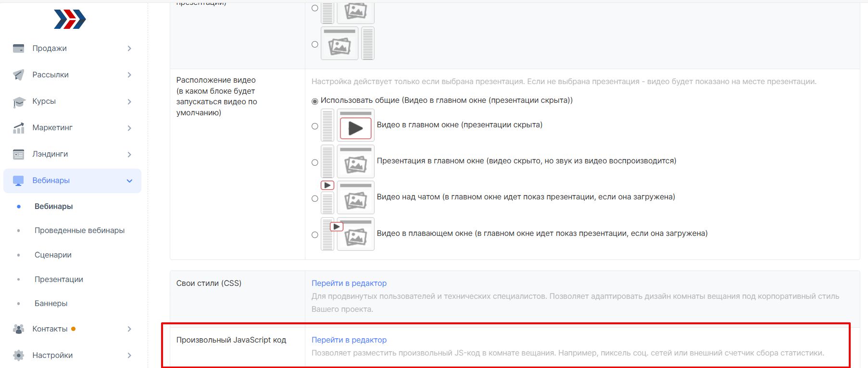This screenshot has height=368, width=868.
Task: Click the Контакты people icon
Action: pyautogui.click(x=18, y=329)
